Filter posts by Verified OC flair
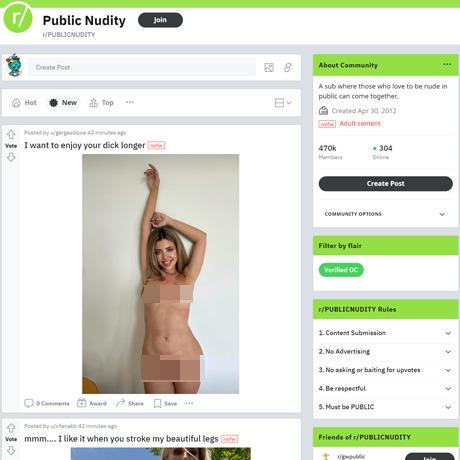The image size is (460, 460). (x=341, y=270)
